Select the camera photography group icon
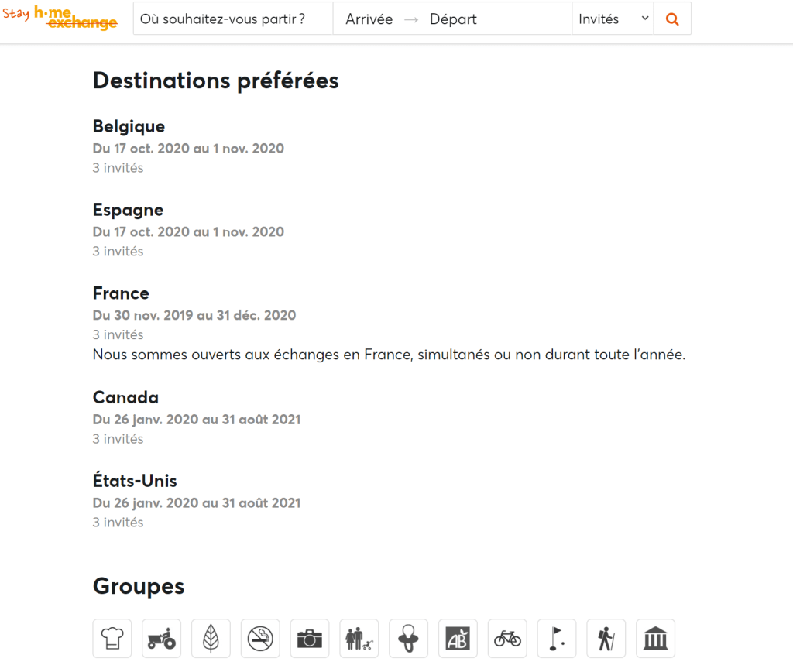Screen dimensions: 793x672 [x=310, y=639]
